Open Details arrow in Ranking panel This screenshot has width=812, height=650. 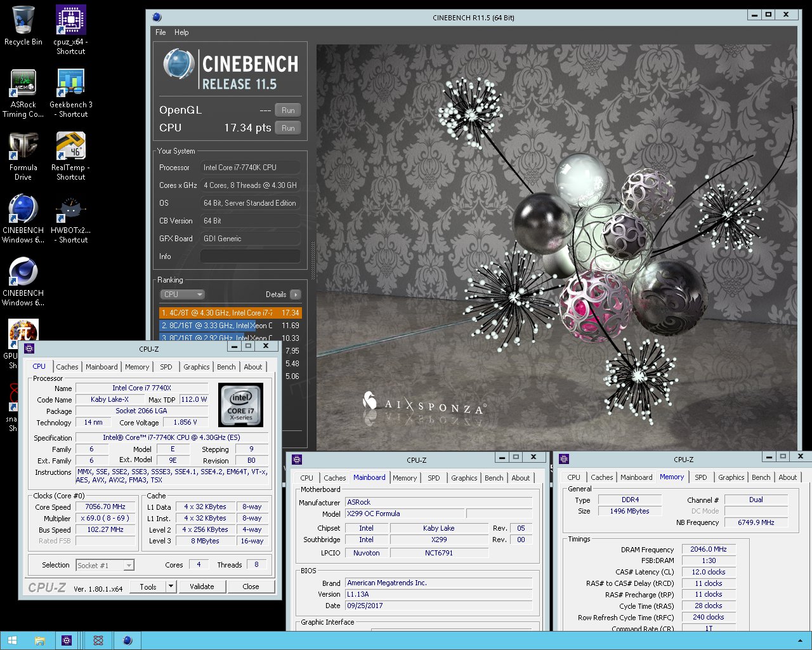tap(295, 295)
